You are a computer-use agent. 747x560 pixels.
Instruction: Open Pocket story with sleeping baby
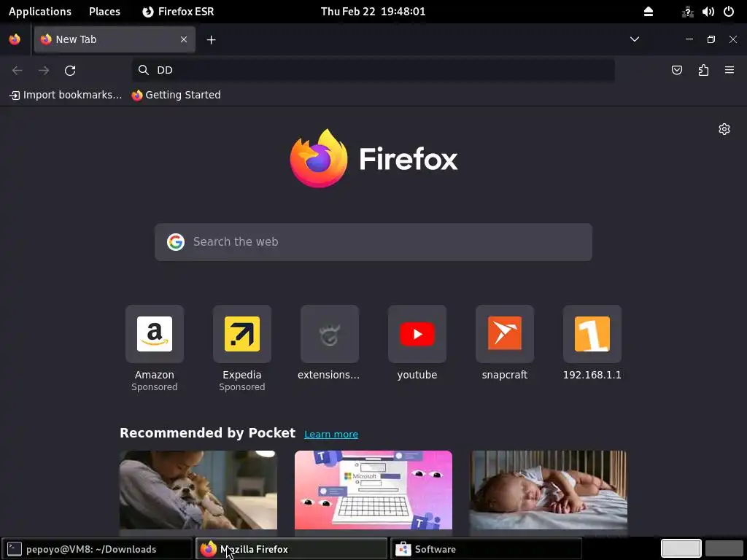pyautogui.click(x=549, y=490)
